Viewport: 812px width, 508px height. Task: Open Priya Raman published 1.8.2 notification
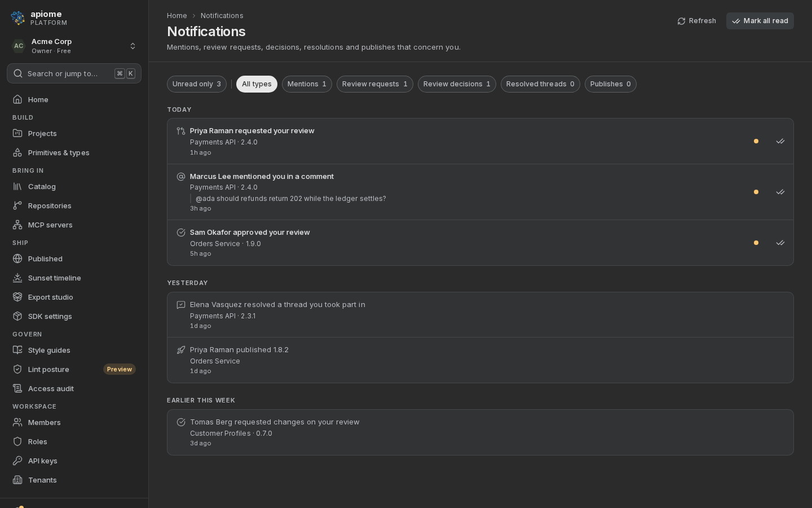pyautogui.click(x=480, y=360)
